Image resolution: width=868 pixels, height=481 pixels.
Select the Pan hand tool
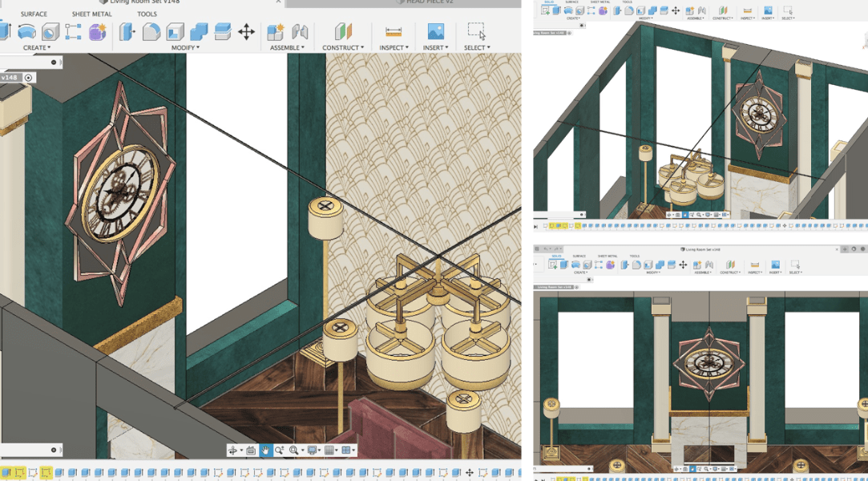coord(265,451)
